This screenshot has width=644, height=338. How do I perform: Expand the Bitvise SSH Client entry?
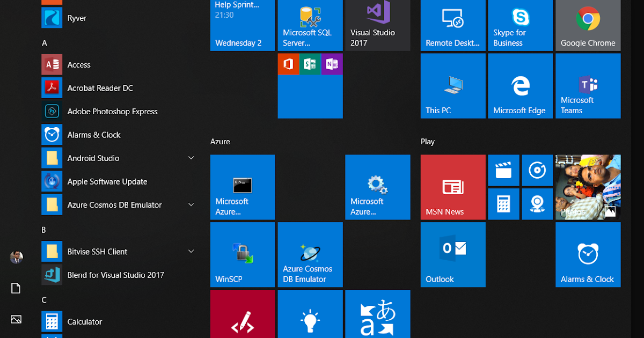click(191, 251)
